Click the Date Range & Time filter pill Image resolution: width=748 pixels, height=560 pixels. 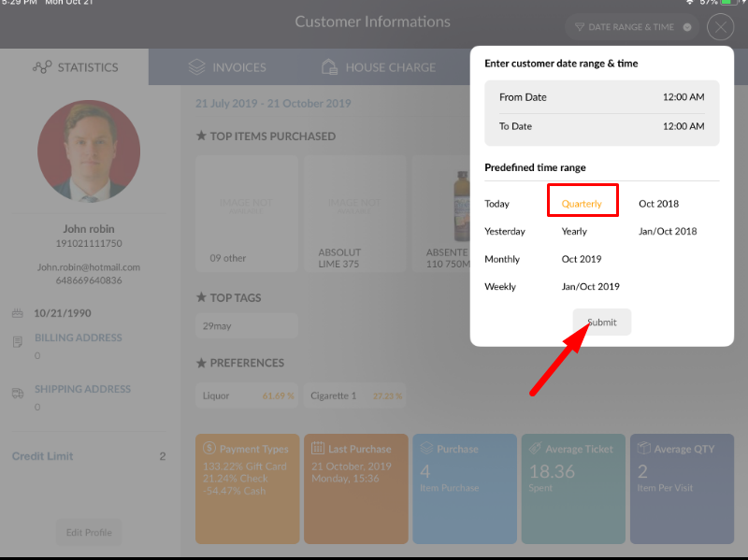632,27
